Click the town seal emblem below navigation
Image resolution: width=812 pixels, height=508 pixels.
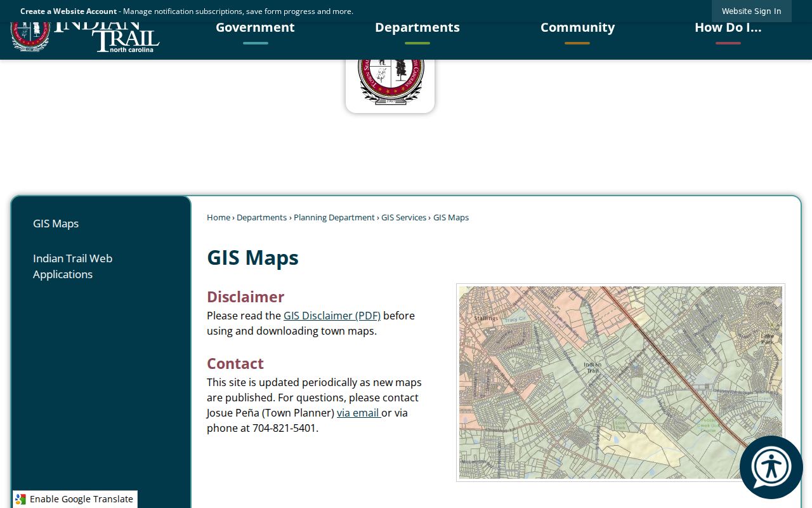pyautogui.click(x=390, y=83)
